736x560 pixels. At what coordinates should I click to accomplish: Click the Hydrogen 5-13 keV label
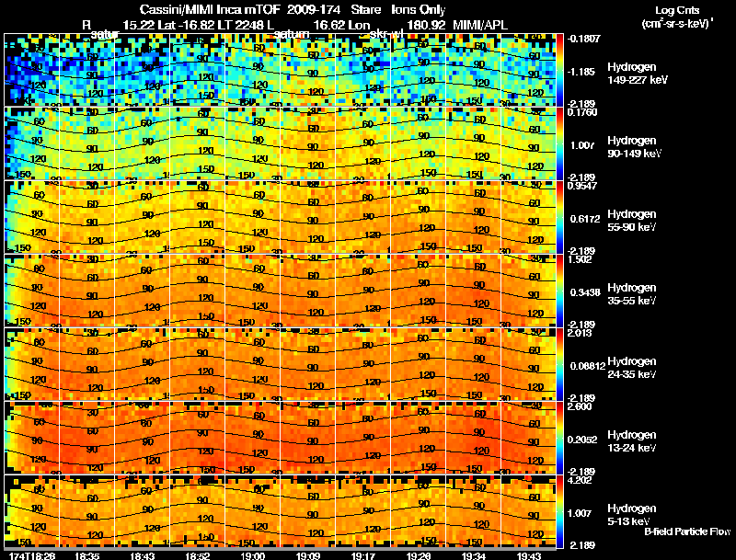click(632, 515)
